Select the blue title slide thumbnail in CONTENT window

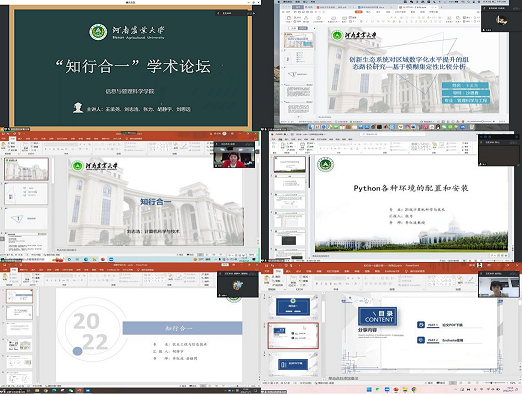point(293,306)
